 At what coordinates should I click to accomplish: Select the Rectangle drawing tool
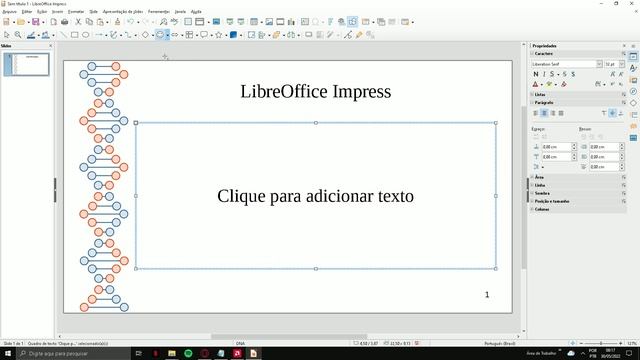(74, 35)
